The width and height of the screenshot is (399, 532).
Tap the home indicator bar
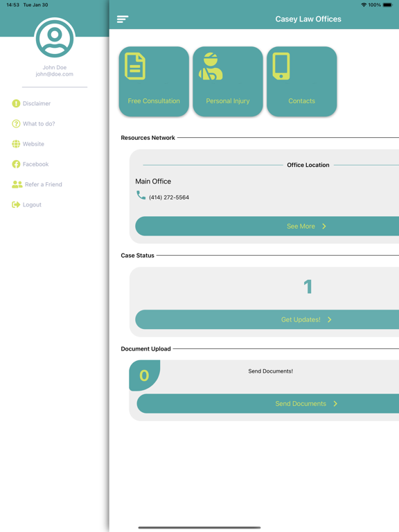(x=199, y=528)
